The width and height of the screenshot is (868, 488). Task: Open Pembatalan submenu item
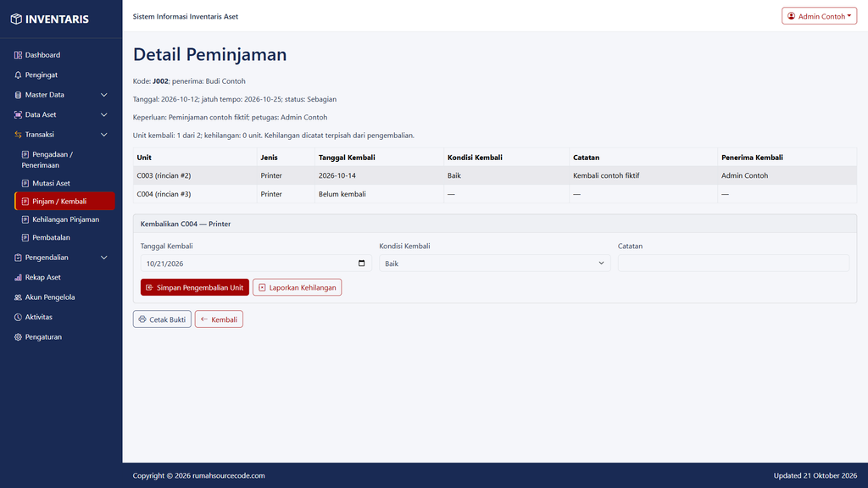(64, 237)
